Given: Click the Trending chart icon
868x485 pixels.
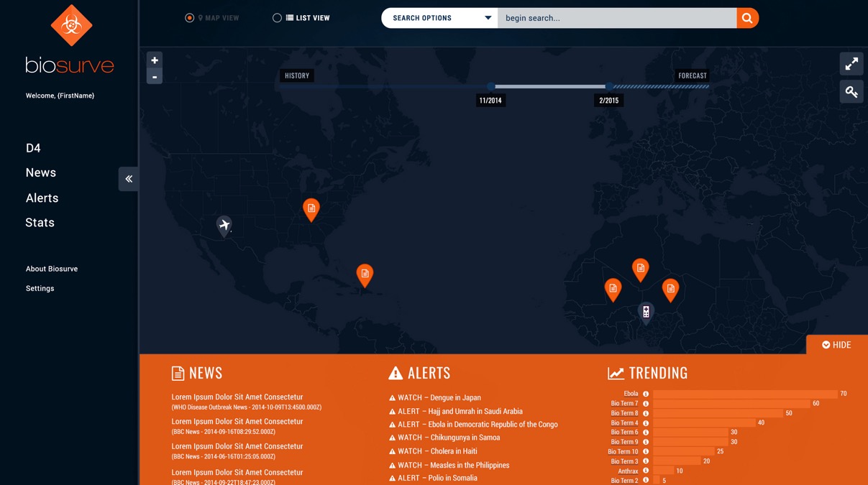Looking at the screenshot, I should (x=616, y=374).
